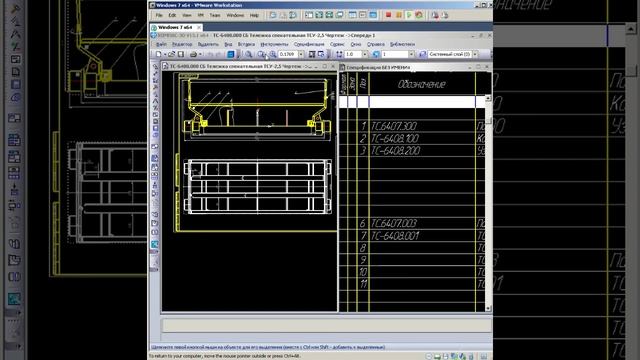Close the Windows 7 x64 tab with its X
Screen dimensions: 640x360
[x=199, y=27]
